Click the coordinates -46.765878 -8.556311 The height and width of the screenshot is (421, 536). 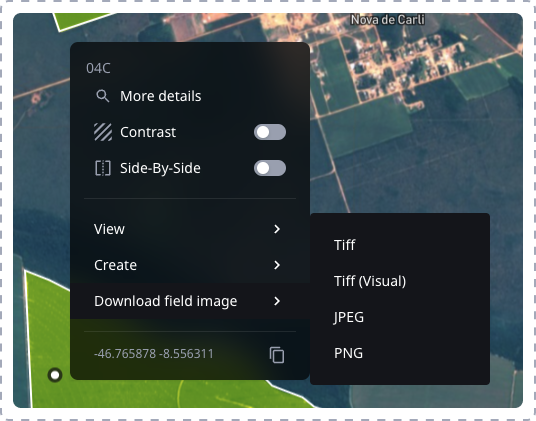point(153,354)
